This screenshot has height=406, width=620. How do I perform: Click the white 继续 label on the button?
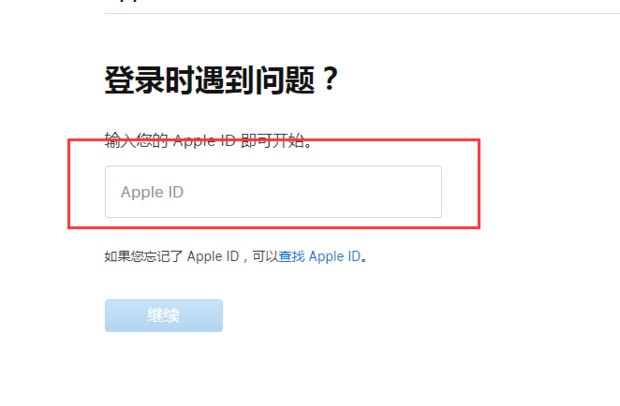tap(164, 315)
